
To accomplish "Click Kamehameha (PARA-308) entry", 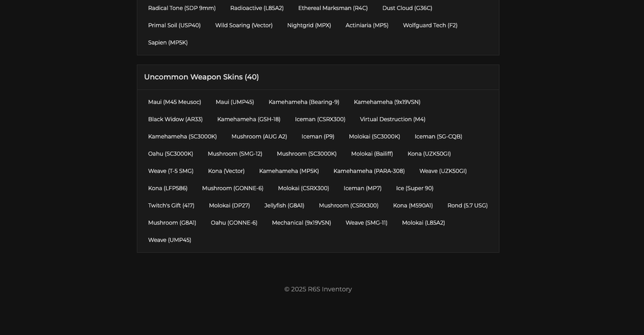I will [x=369, y=171].
